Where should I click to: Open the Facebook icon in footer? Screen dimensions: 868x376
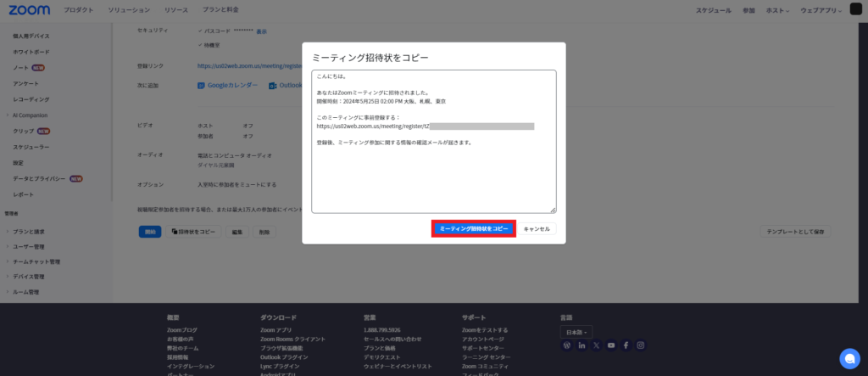[626, 345]
